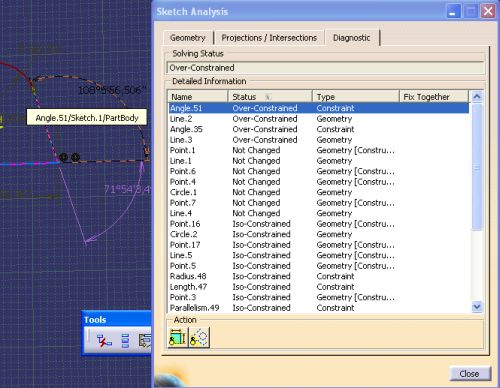Select the Diagnostic tab
The width and height of the screenshot is (500, 388).
352,38
